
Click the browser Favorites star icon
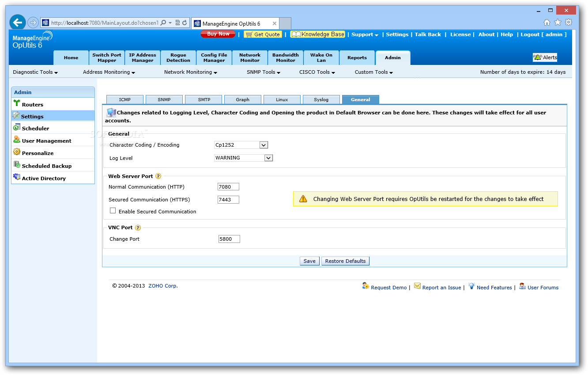(x=558, y=23)
